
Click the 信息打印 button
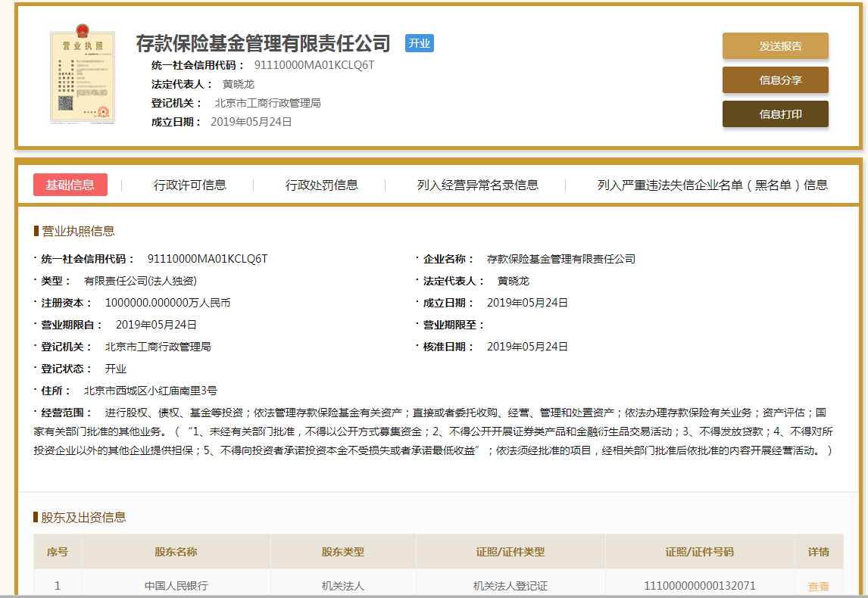[x=775, y=114]
